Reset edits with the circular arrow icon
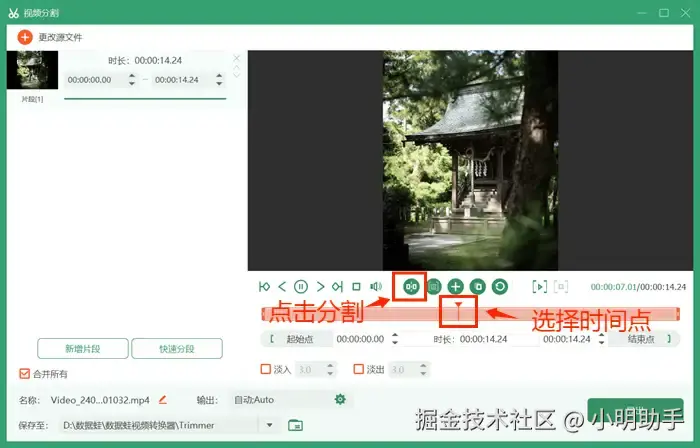The width and height of the screenshot is (700, 448). [x=500, y=286]
